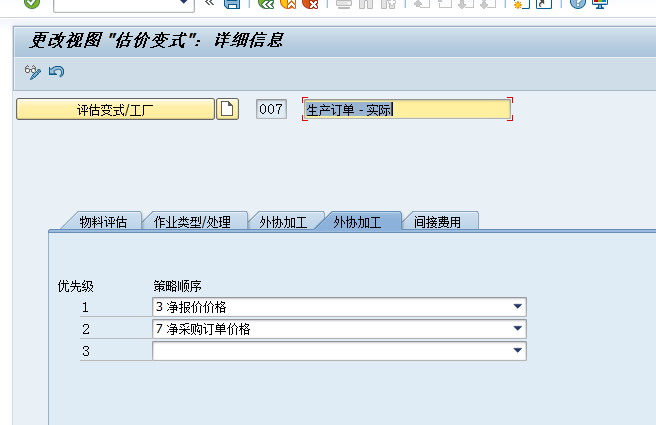656x425 pixels.
Task: Click the « command field expand arrow
Action: point(209,4)
